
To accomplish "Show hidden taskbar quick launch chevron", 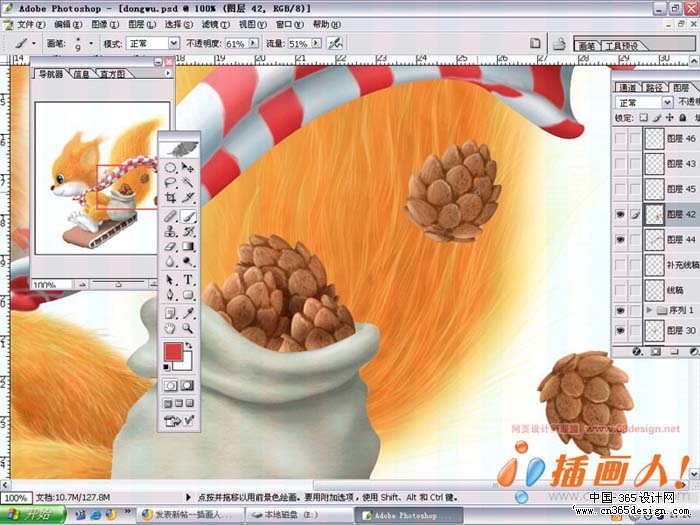I will (127, 512).
